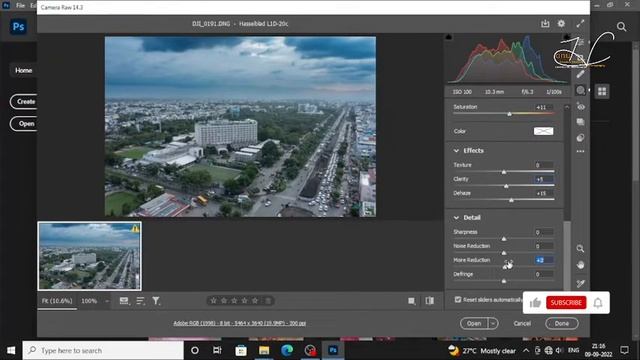Click the Camera Raw Open button
The height and width of the screenshot is (360, 640).
[x=474, y=324]
